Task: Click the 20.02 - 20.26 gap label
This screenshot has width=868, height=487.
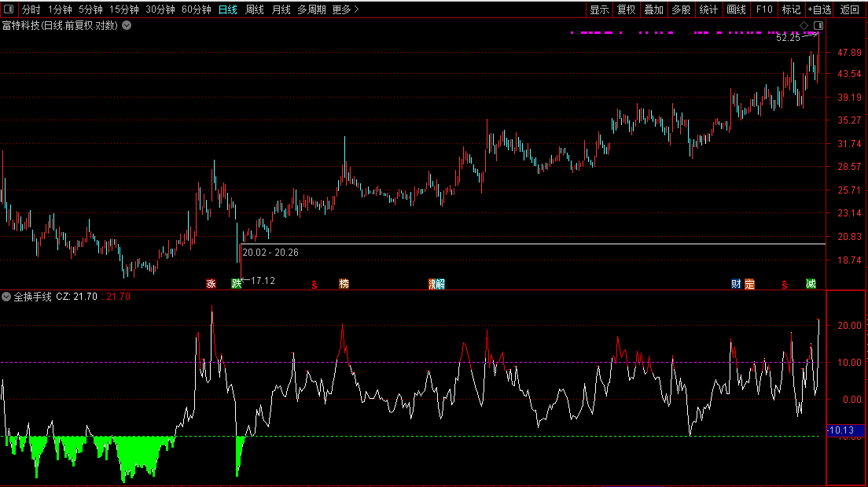Action: click(270, 252)
